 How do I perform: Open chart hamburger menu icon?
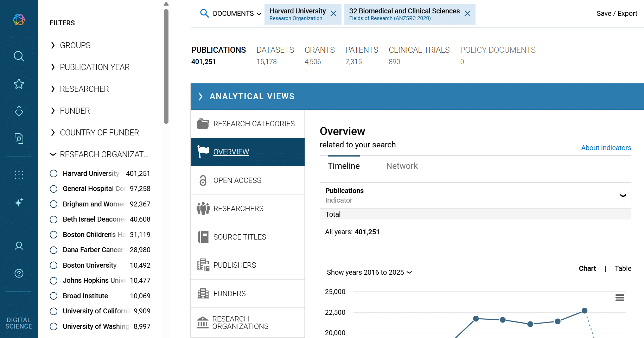click(x=620, y=298)
